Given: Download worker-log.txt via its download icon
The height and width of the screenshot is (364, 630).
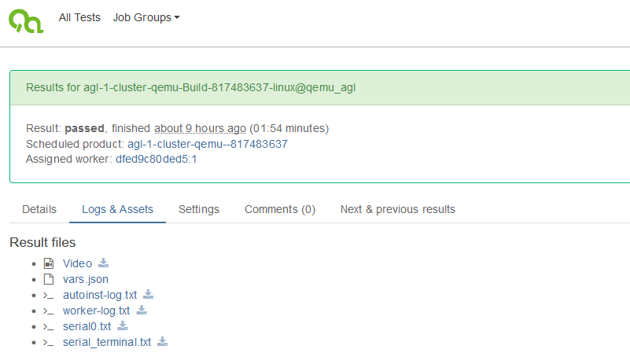Looking at the screenshot, I should 142,311.
